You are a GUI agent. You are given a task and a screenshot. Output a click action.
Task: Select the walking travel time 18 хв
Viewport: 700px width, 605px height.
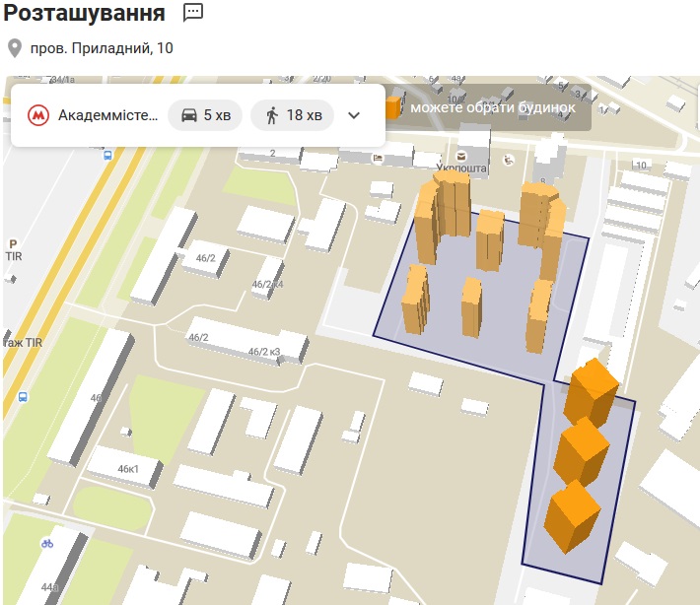[x=292, y=115]
